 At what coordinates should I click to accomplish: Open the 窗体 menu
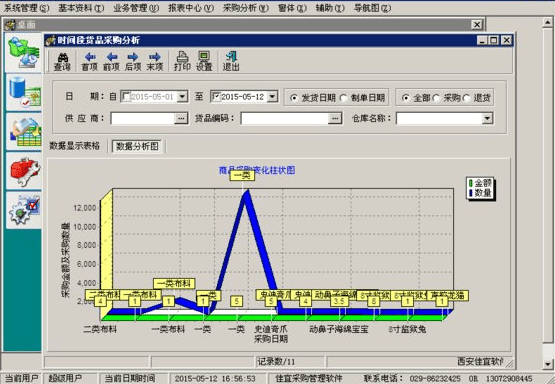point(292,8)
